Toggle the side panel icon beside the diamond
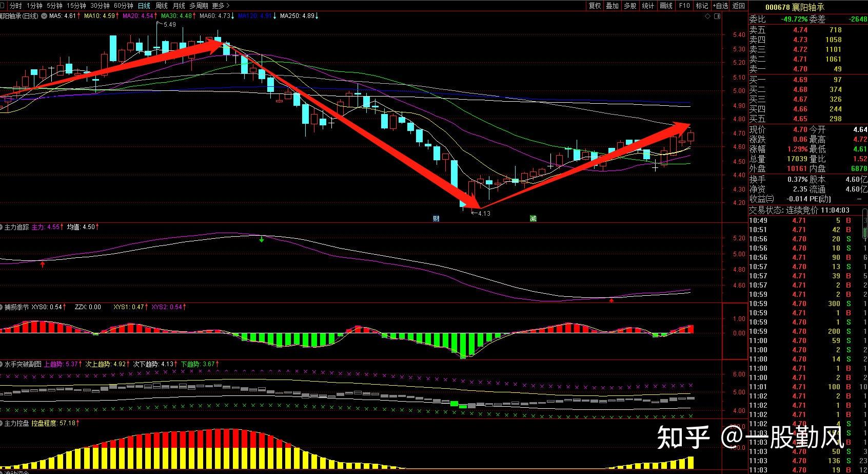The image size is (868, 474). click(718, 16)
